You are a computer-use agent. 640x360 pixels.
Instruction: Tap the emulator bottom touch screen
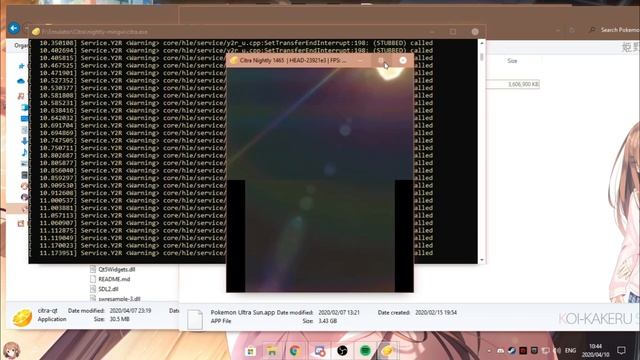(x=320, y=236)
